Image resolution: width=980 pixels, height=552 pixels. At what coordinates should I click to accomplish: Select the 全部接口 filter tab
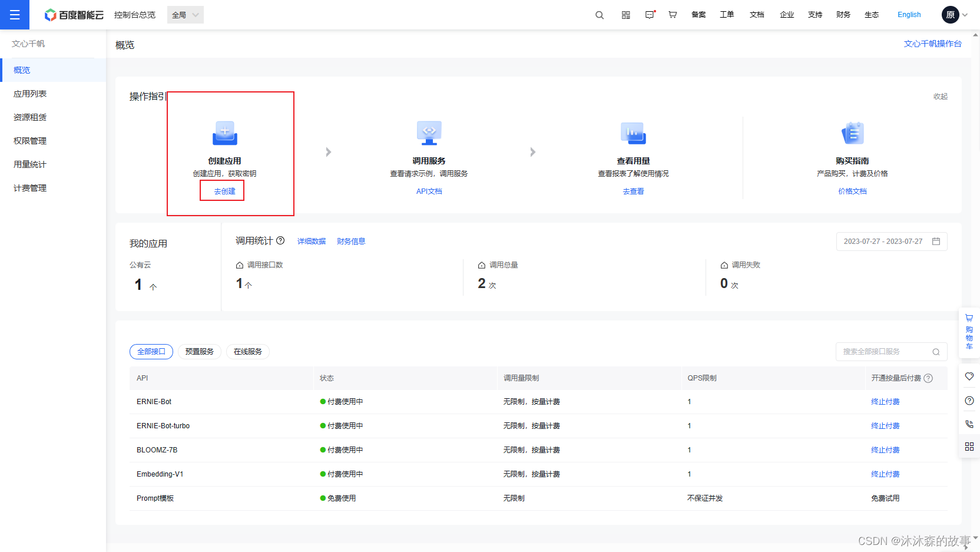pyautogui.click(x=151, y=352)
